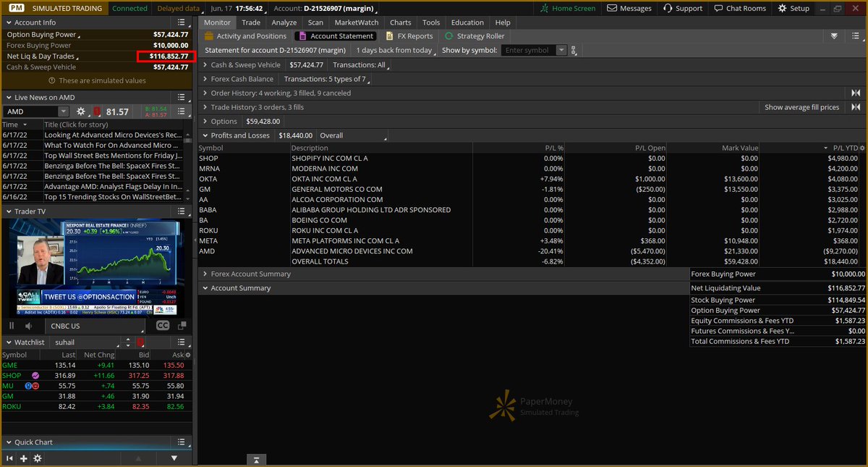
Task: Collapse the Account Summary section
Action: (205, 288)
